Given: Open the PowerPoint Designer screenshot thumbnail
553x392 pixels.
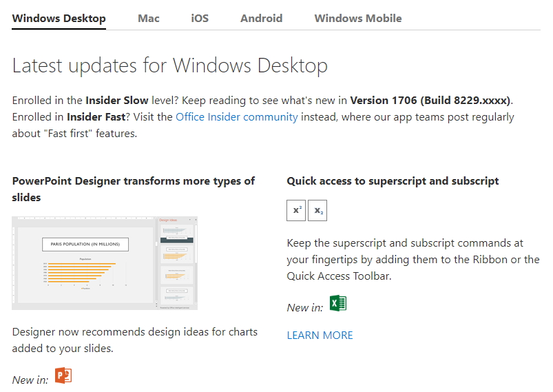Looking at the screenshot, I should 105,263.
